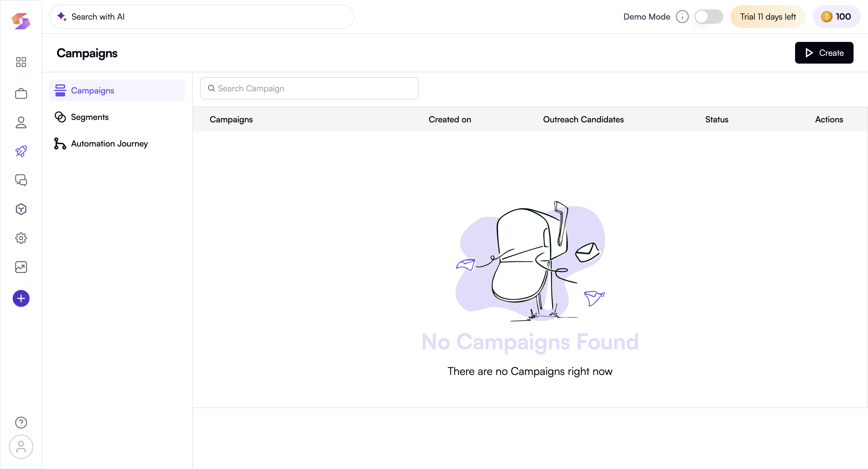The width and height of the screenshot is (868, 469).
Task: Click the Segments overlapping circles icon
Action: coord(60,117)
